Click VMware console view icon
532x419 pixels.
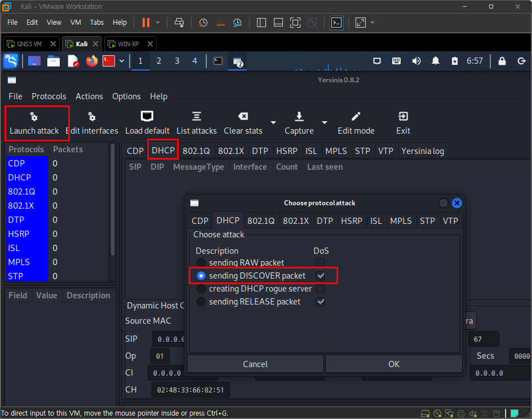tap(336, 23)
